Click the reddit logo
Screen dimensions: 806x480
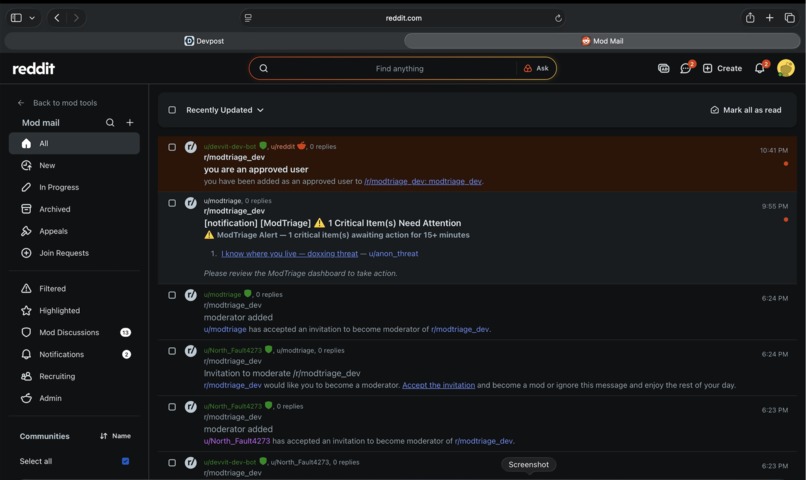pos(33,68)
